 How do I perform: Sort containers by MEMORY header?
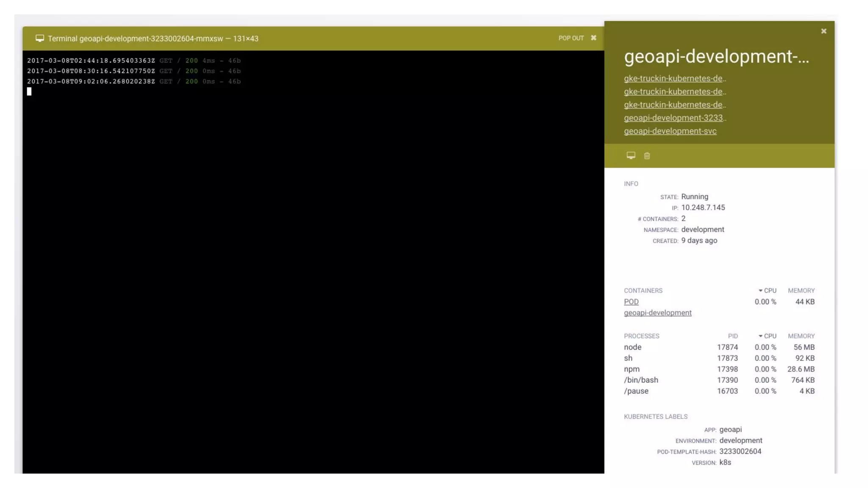801,291
